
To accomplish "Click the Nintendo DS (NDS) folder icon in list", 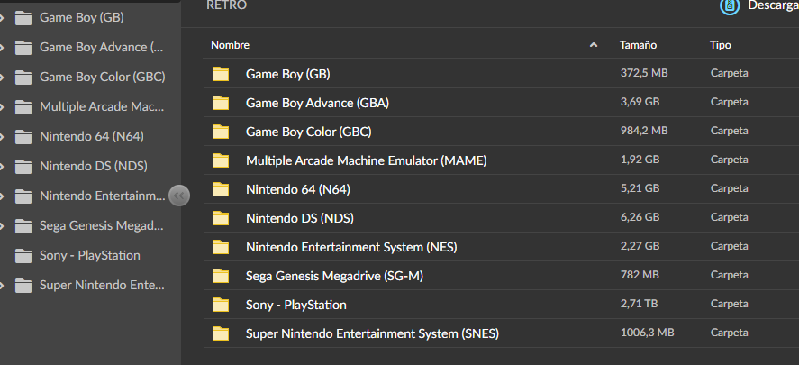I will coord(221,219).
